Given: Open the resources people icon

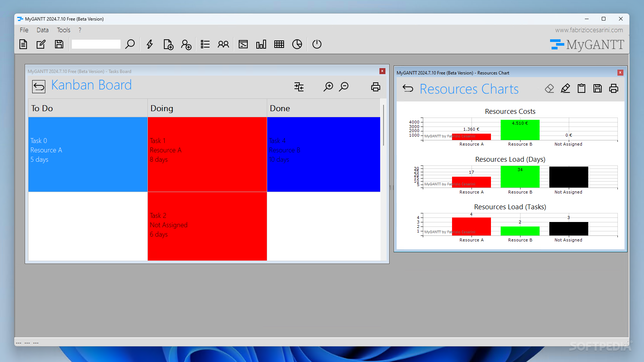Looking at the screenshot, I should tap(223, 44).
